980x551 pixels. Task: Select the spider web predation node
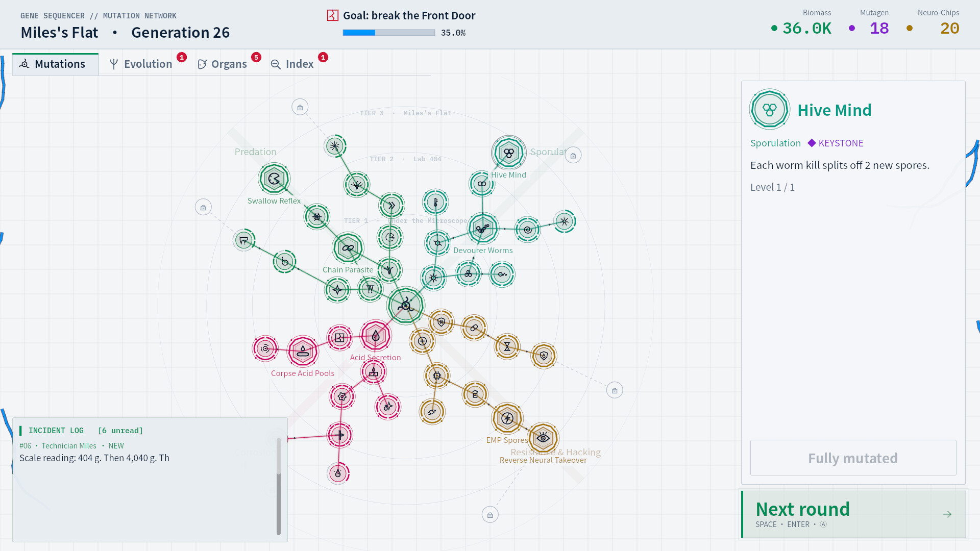(x=317, y=217)
